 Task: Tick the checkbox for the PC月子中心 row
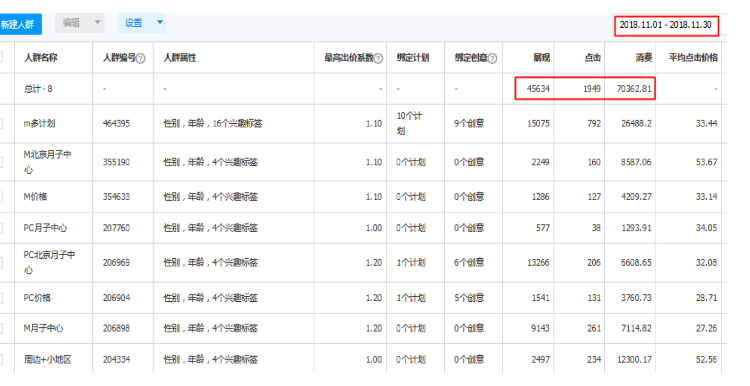pos(1,228)
